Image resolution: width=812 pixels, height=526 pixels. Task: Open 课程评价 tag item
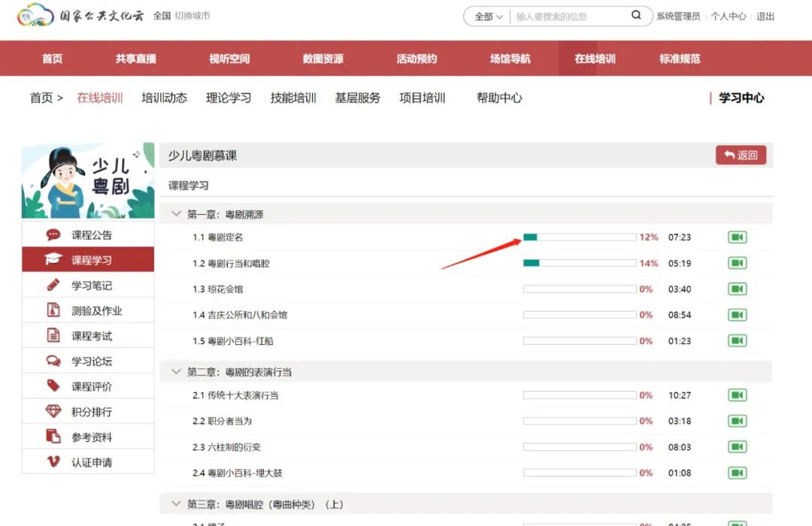[x=88, y=387]
